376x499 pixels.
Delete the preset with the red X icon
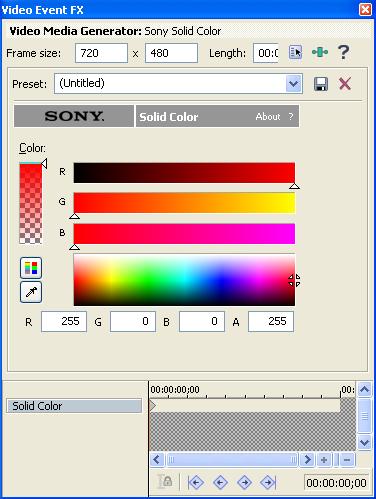pyautogui.click(x=345, y=83)
